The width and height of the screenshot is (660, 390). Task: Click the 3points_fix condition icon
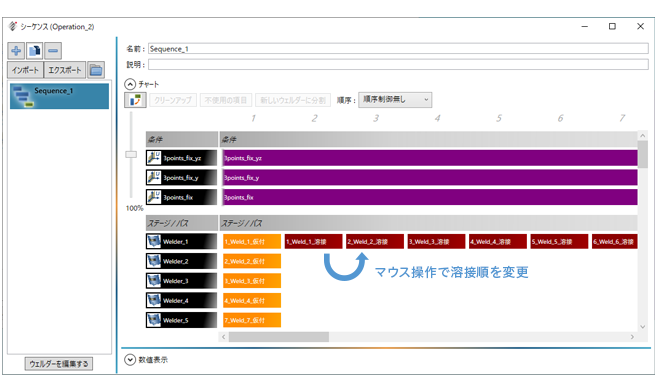click(x=154, y=197)
